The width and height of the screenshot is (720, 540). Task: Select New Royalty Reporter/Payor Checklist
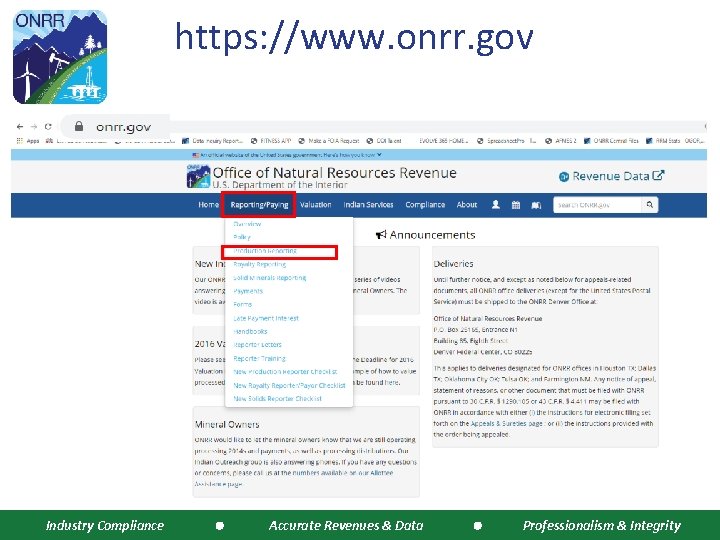289,386
